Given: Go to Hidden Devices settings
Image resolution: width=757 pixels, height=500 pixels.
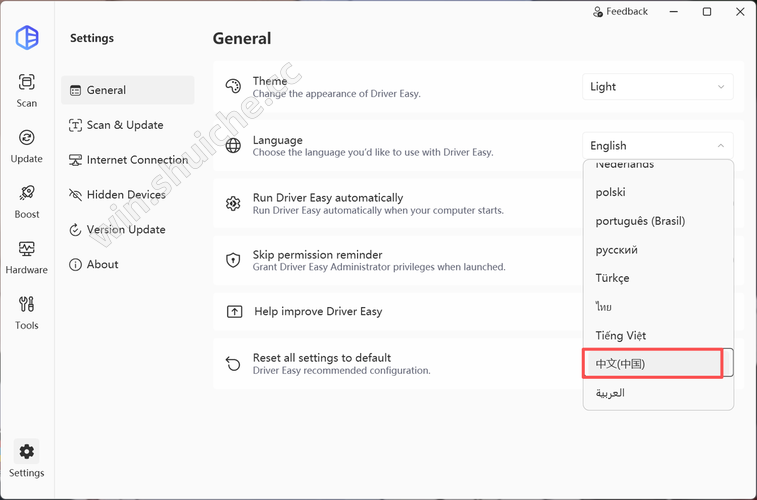Looking at the screenshot, I should [125, 195].
